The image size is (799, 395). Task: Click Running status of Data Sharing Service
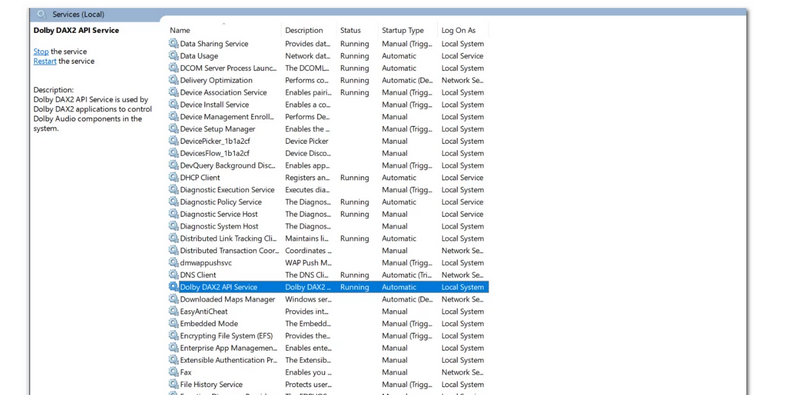[x=354, y=44]
